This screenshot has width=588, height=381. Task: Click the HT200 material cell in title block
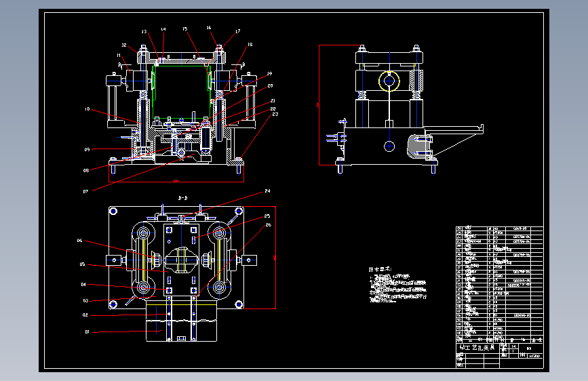[x=534, y=356]
